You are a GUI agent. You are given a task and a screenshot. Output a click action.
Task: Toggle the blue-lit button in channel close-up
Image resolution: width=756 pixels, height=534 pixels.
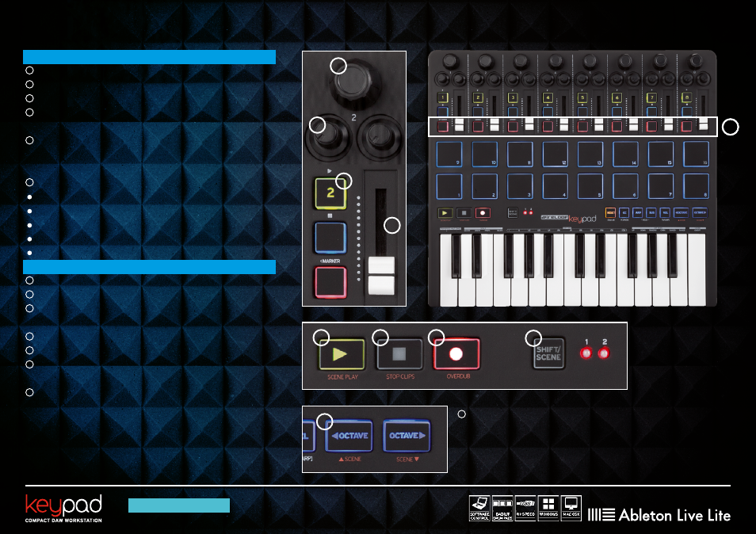coord(330,238)
